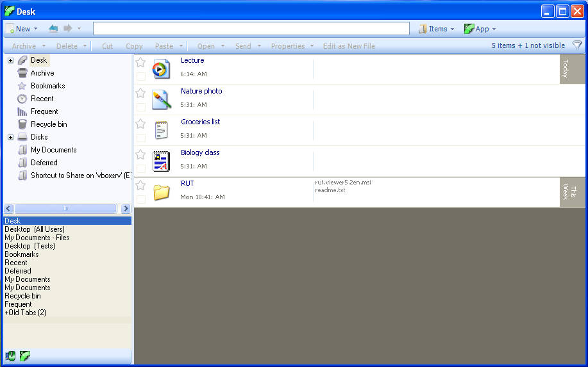The height and width of the screenshot is (367, 588).
Task: Bookmark Lecture with its star
Action: [x=140, y=61]
